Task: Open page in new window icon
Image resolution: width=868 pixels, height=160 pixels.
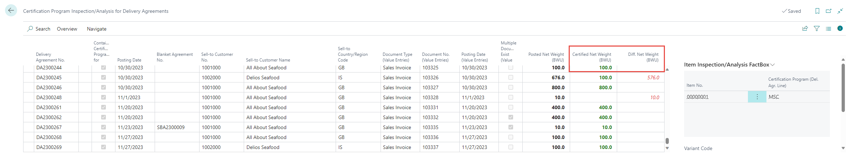Action: tap(829, 11)
